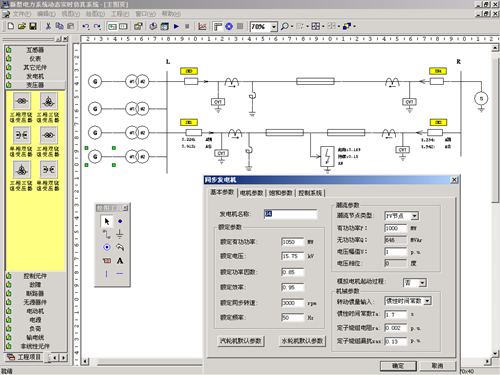Viewport: 500px width, 375px height.
Task: Pick the top-right transformer icon in yellow palette
Action: (x=49, y=101)
